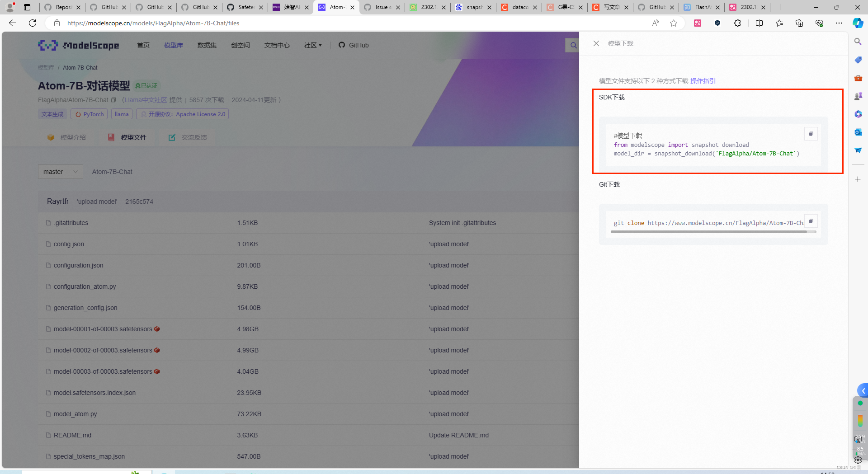Close the 模型下载 panel
The height and width of the screenshot is (474, 868).
(x=596, y=43)
